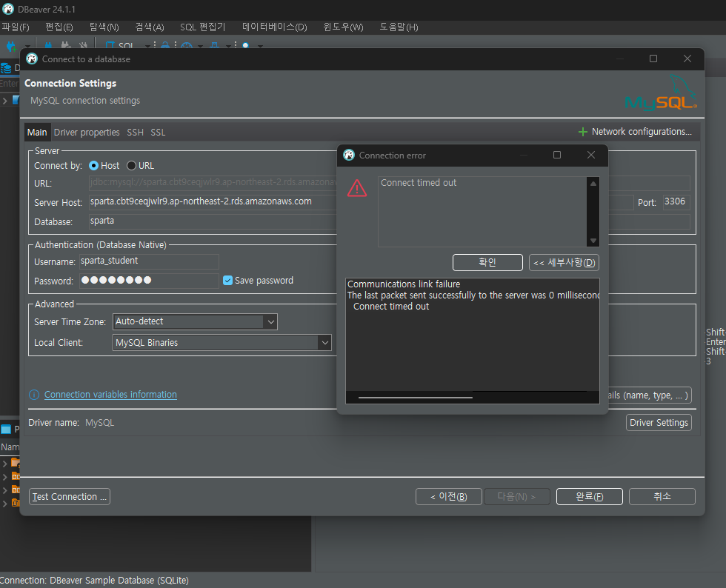Switch to the Driver properties tab
Screen dimensions: 726x588
(x=87, y=133)
